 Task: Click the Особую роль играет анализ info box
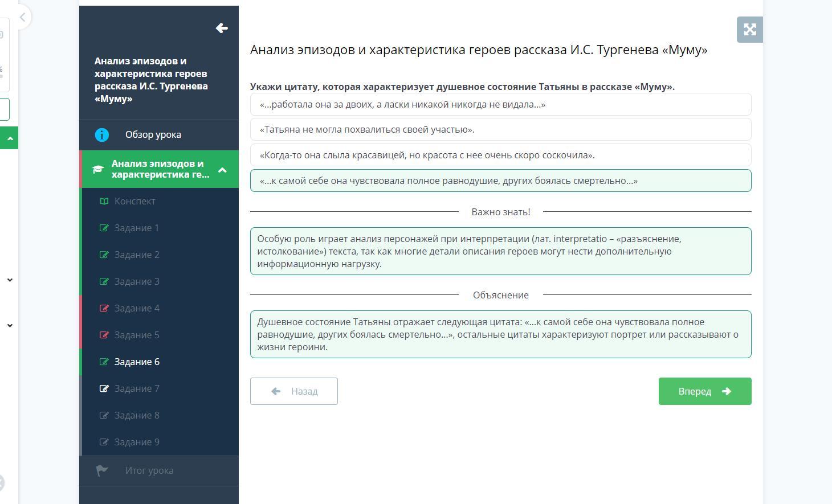coord(500,251)
